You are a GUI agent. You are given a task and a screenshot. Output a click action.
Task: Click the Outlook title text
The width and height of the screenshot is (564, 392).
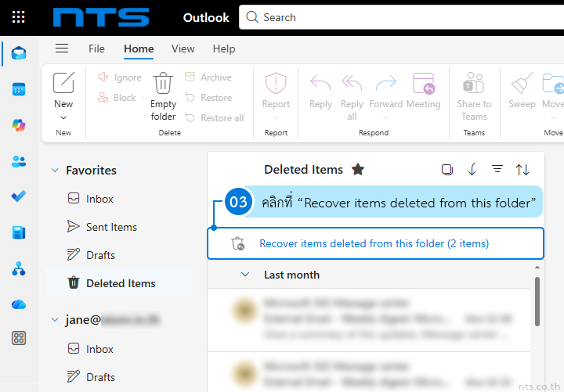point(206,17)
